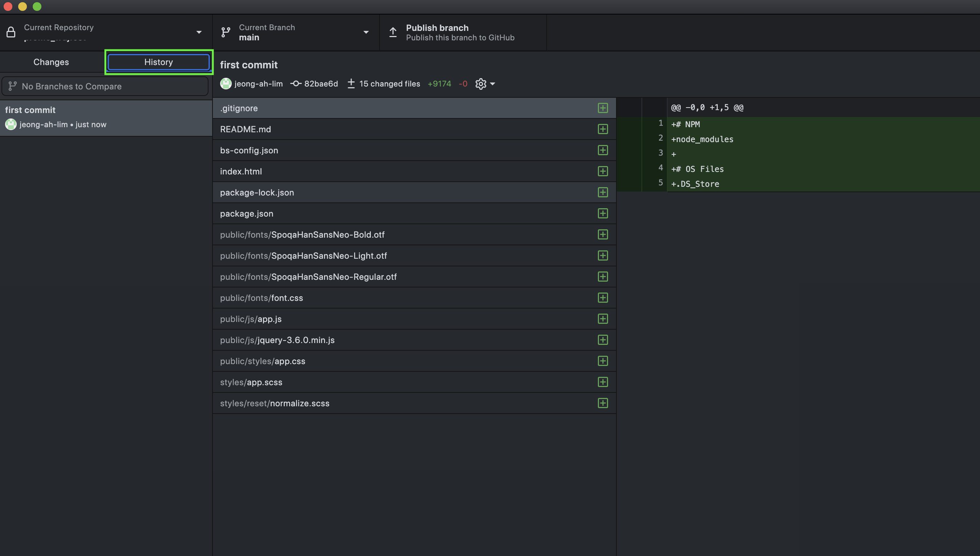Image resolution: width=980 pixels, height=556 pixels.
Task: Click the upload arrow icon for Publish branch
Action: tap(393, 32)
